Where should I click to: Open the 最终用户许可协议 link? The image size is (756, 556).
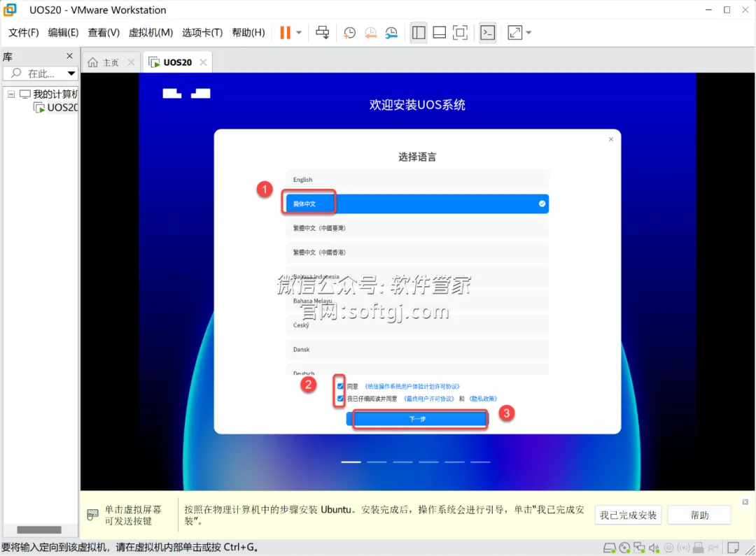[428, 399]
